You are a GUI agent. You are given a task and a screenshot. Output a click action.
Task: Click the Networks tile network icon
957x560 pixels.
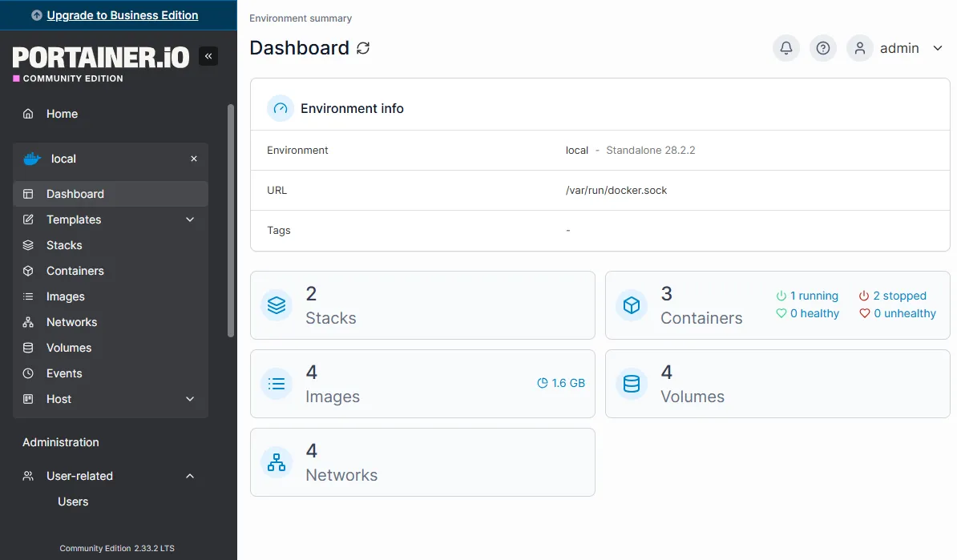[277, 462]
